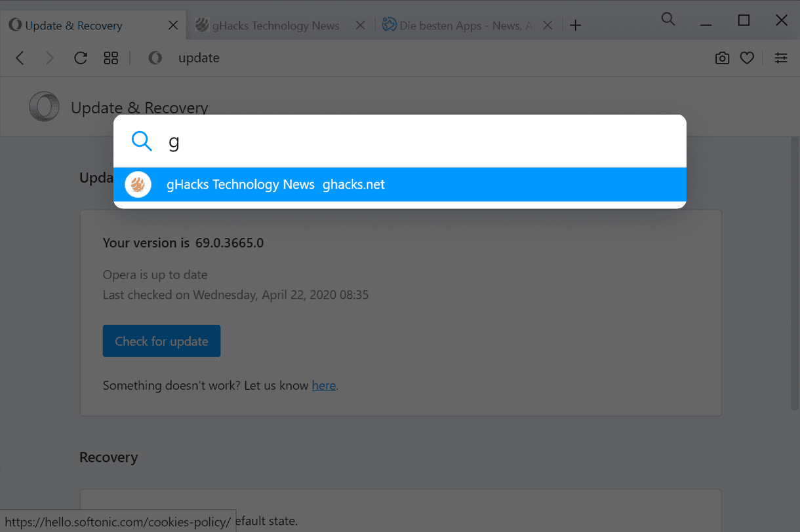The image size is (800, 532).
Task: Select gHacks Technology News search result
Action: pyautogui.click(x=400, y=185)
